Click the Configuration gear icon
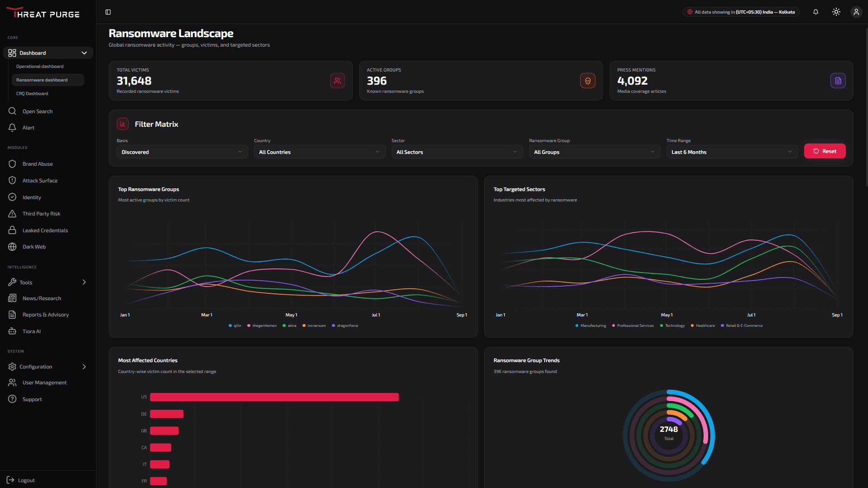Screen dimensions: 868x488 (x=12, y=367)
